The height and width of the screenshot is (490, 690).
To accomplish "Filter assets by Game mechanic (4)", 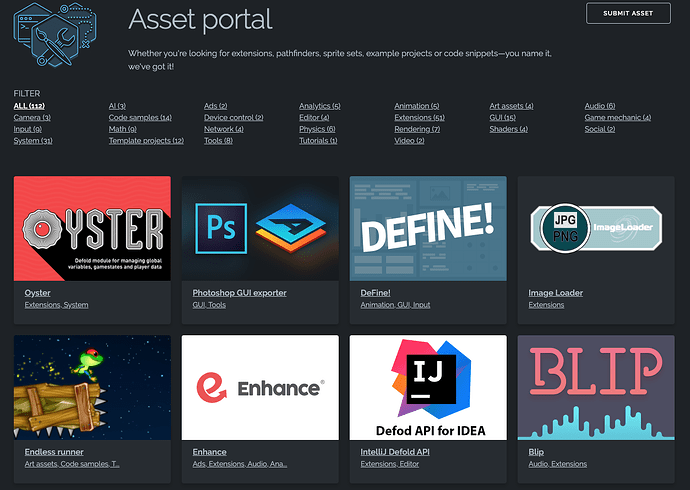I will pyautogui.click(x=617, y=118).
